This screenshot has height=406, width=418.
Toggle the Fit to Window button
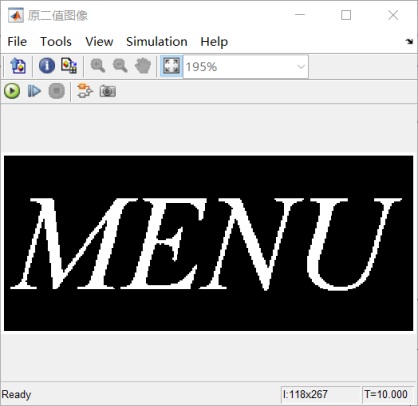pyautogui.click(x=171, y=66)
